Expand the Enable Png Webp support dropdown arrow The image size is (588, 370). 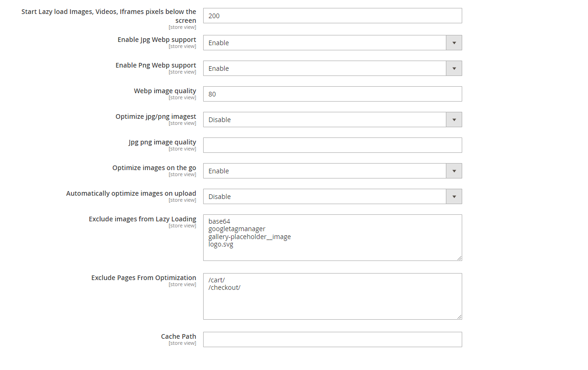454,69
